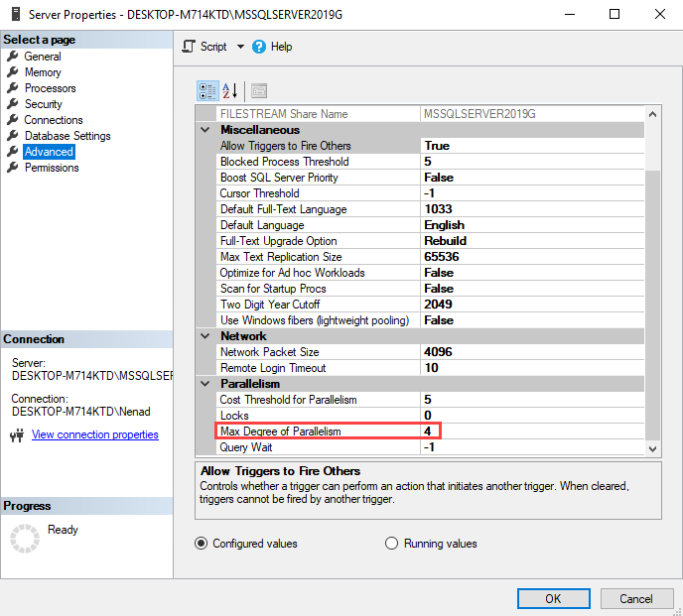Viewport: 683px width, 616px height.
Task: Click Two Digit Year Cutoff value 2049
Action: coord(532,305)
